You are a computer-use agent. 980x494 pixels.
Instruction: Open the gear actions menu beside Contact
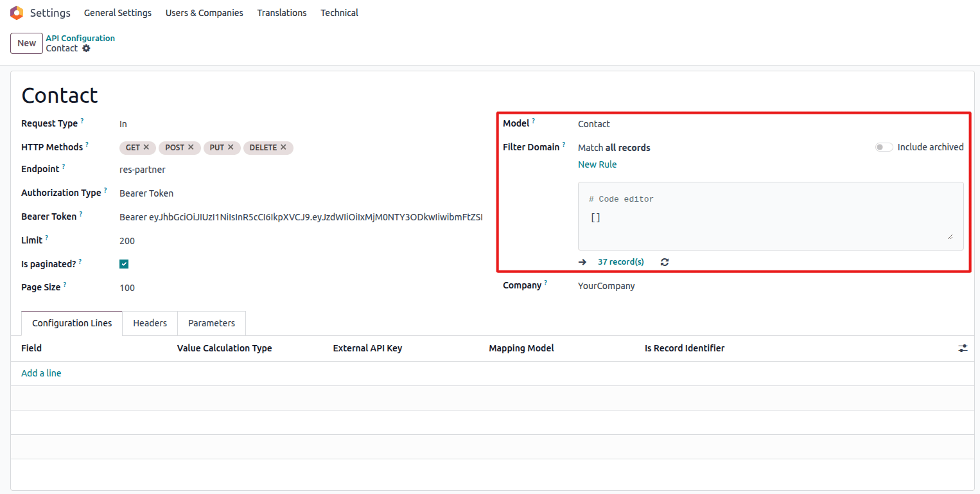87,49
